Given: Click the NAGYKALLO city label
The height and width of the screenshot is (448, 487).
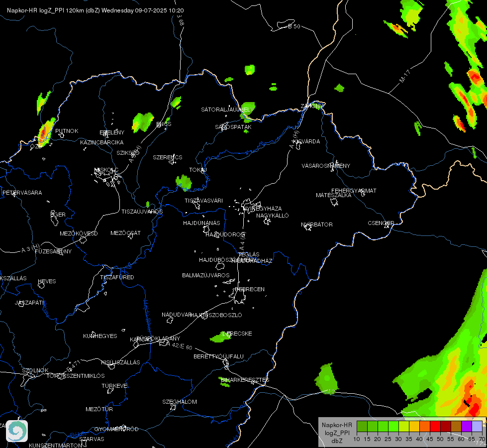Looking at the screenshot, I should (273, 216).
